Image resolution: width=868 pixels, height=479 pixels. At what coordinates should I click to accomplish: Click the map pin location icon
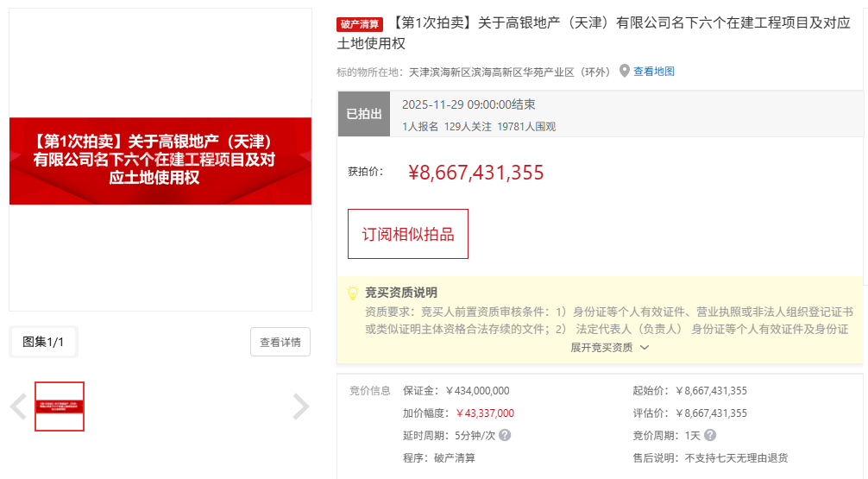point(625,71)
